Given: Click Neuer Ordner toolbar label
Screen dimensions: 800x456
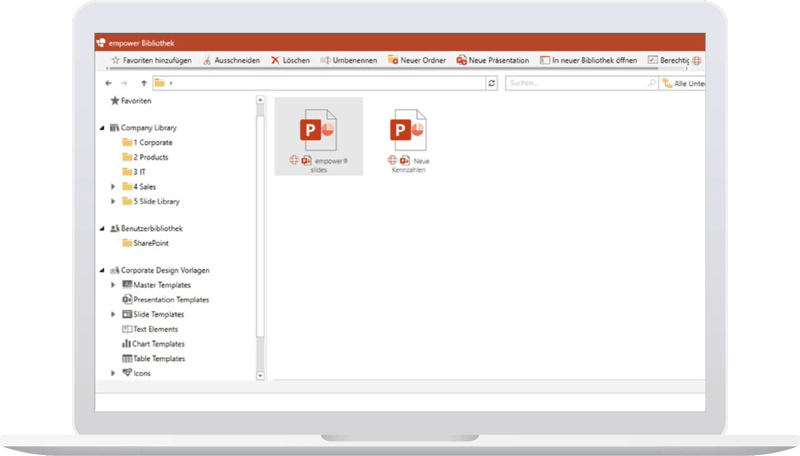Looking at the screenshot, I should pos(423,60).
